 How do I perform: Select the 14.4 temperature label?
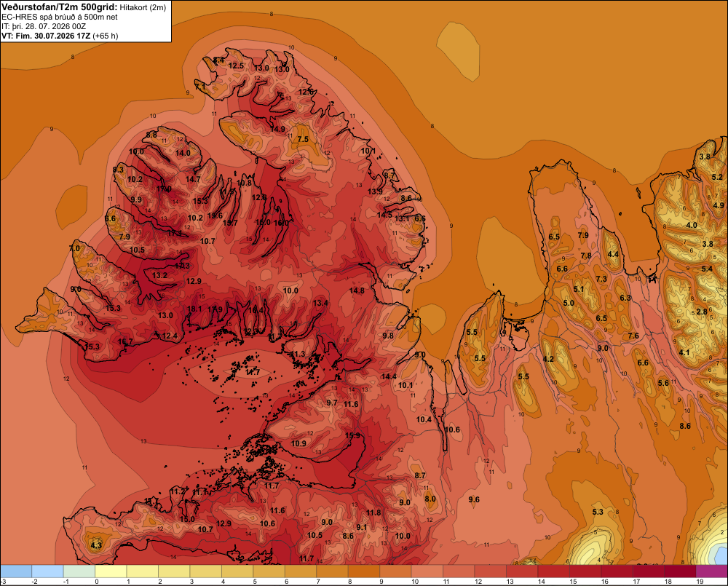click(389, 376)
